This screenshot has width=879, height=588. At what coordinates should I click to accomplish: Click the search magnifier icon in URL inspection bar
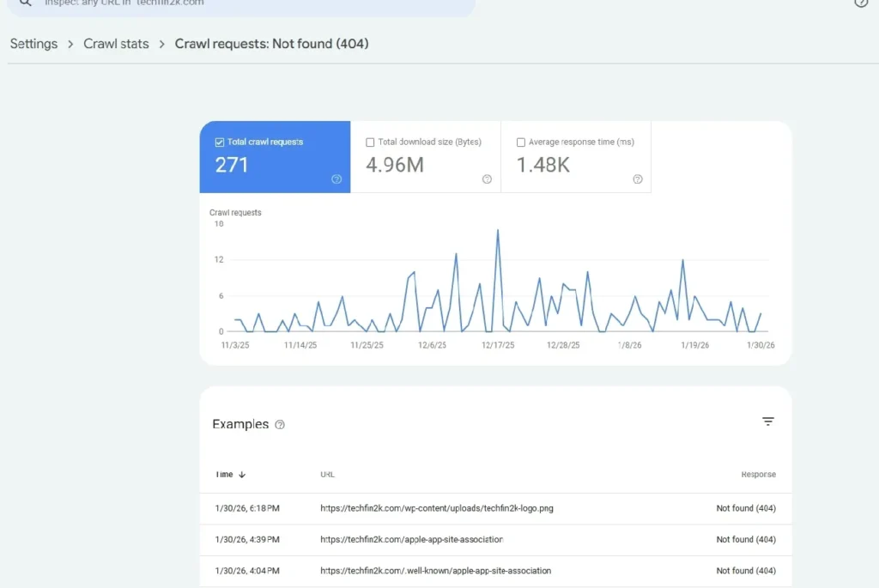pos(25,3)
